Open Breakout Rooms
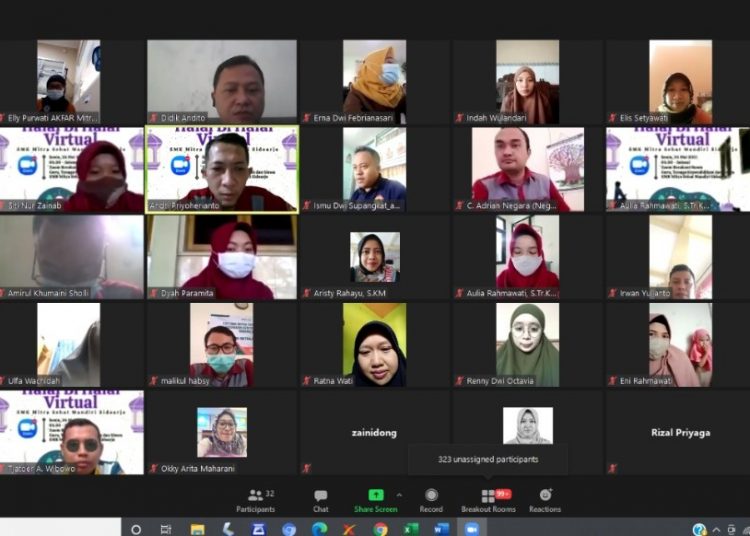This screenshot has height=536, width=750. (488, 500)
